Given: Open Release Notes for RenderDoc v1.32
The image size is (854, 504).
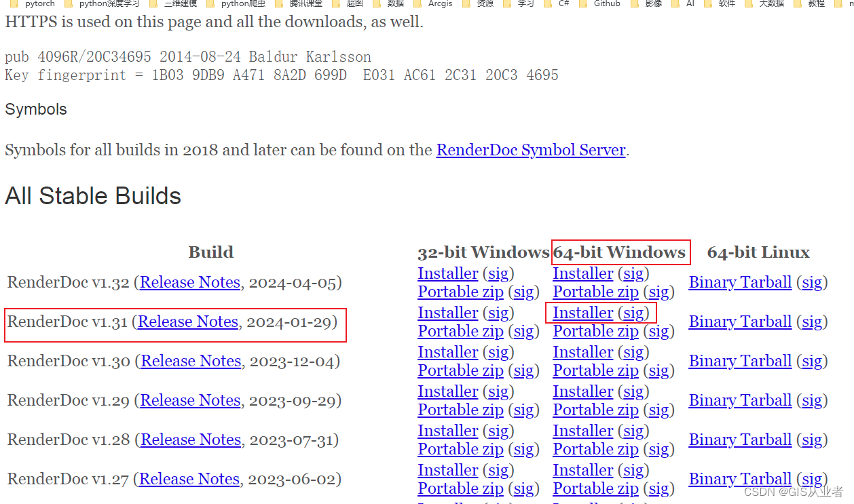Looking at the screenshot, I should click(190, 282).
